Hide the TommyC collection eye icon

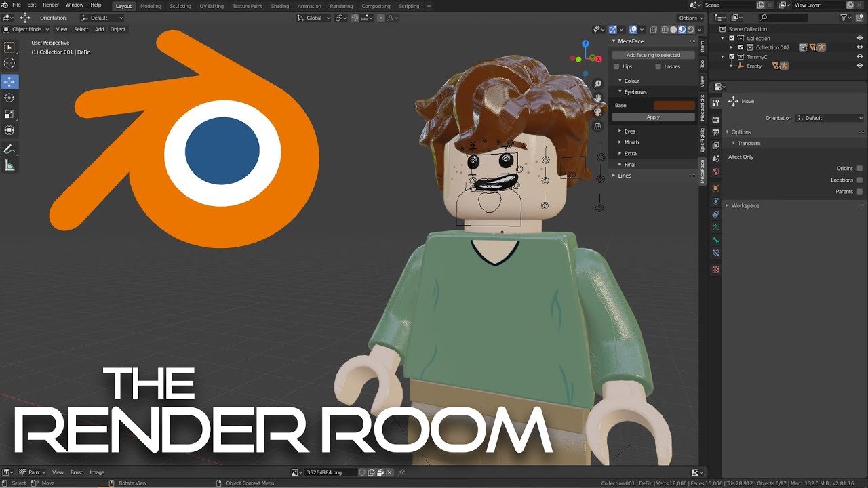pyautogui.click(x=860, y=57)
